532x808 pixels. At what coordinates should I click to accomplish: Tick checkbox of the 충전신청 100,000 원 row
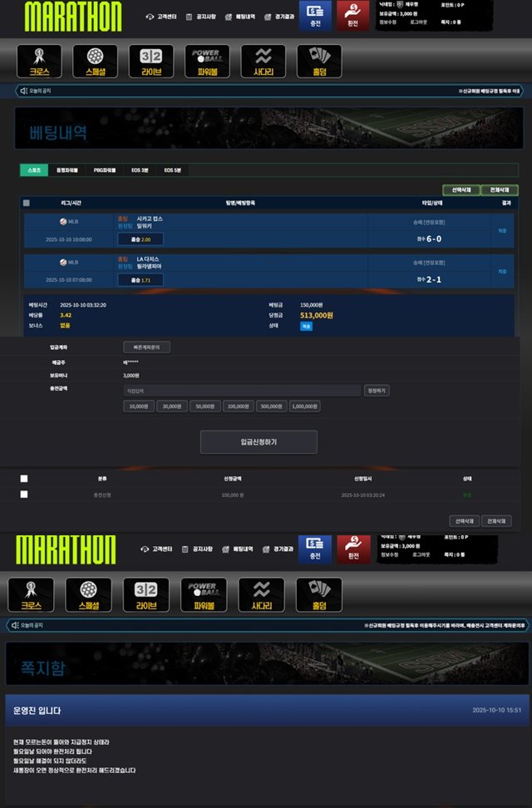click(x=24, y=494)
